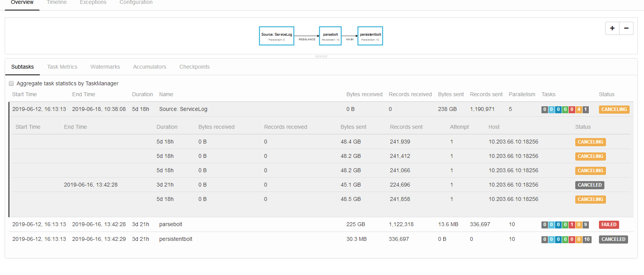Open the Watermarks tab
644x275 pixels.
pyautogui.click(x=105, y=67)
